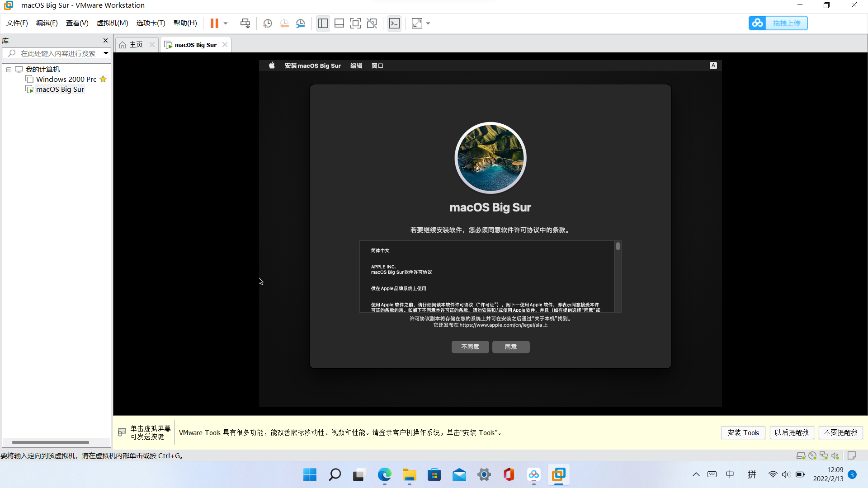Click the virtual hard disk status icon

(801, 455)
